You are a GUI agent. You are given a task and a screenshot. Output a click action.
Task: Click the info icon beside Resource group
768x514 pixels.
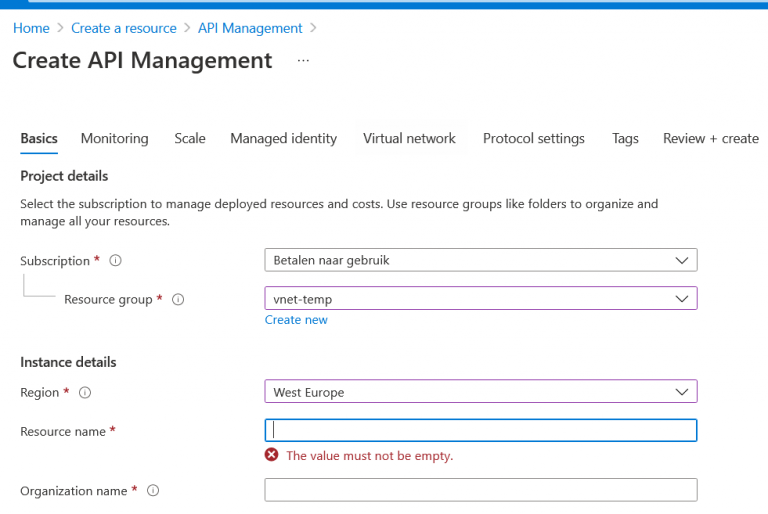[179, 299]
